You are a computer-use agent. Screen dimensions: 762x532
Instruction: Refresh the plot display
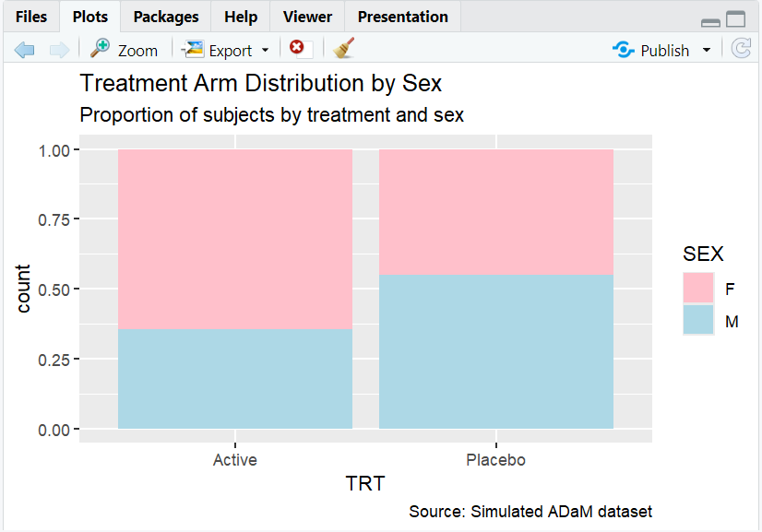coord(741,49)
